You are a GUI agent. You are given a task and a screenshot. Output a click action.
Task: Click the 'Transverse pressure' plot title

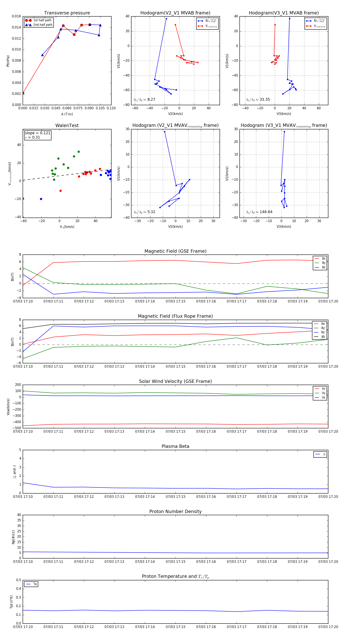pyautogui.click(x=67, y=13)
